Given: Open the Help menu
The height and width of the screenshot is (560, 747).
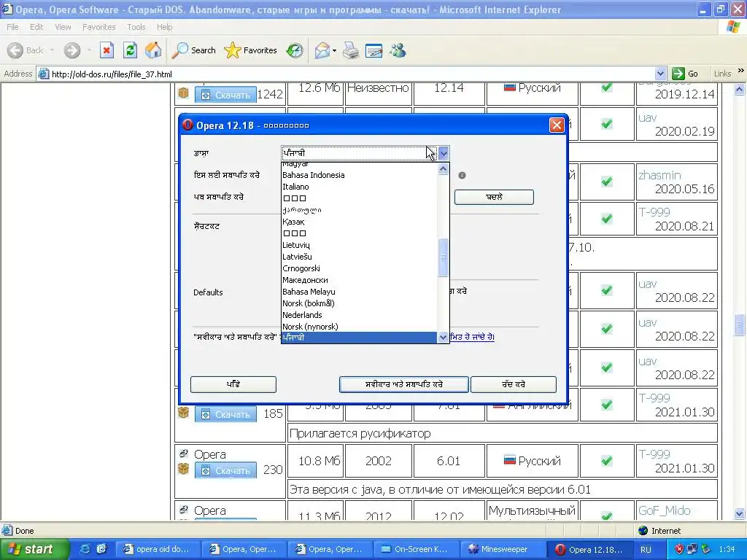Looking at the screenshot, I should tap(164, 27).
